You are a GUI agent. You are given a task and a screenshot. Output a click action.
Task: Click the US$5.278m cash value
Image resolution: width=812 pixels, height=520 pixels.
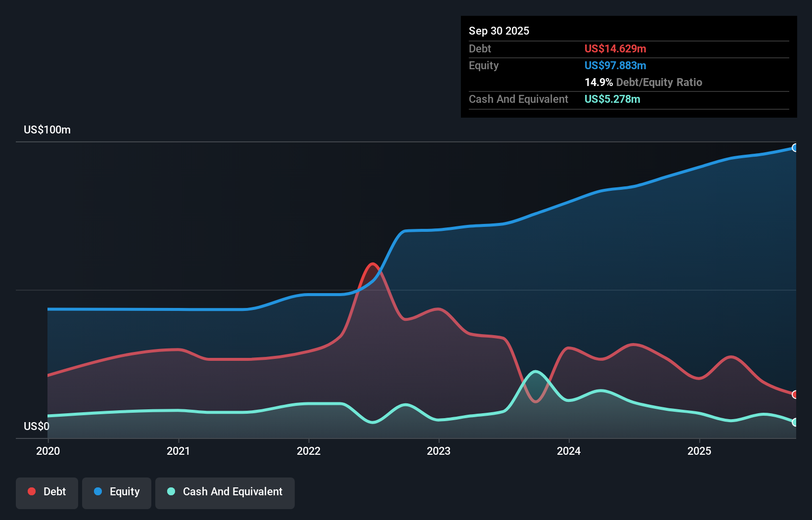pos(612,99)
